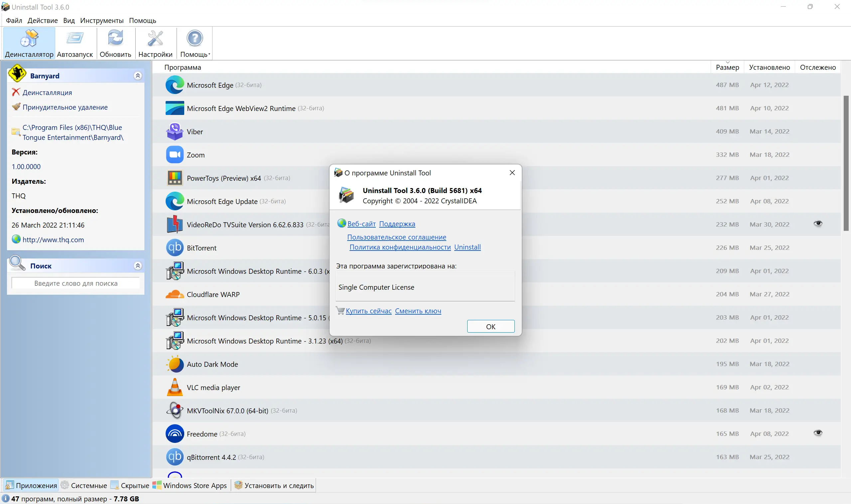This screenshot has height=504, width=851.
Task: Open the Помощь toolbar dropdown arrow
Action: click(210, 54)
